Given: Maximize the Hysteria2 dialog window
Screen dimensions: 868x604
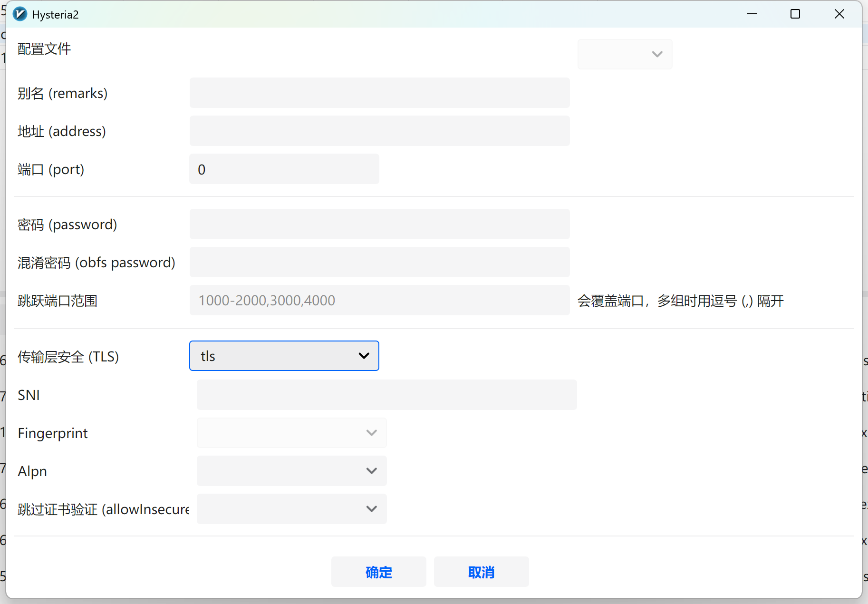Looking at the screenshot, I should [795, 14].
